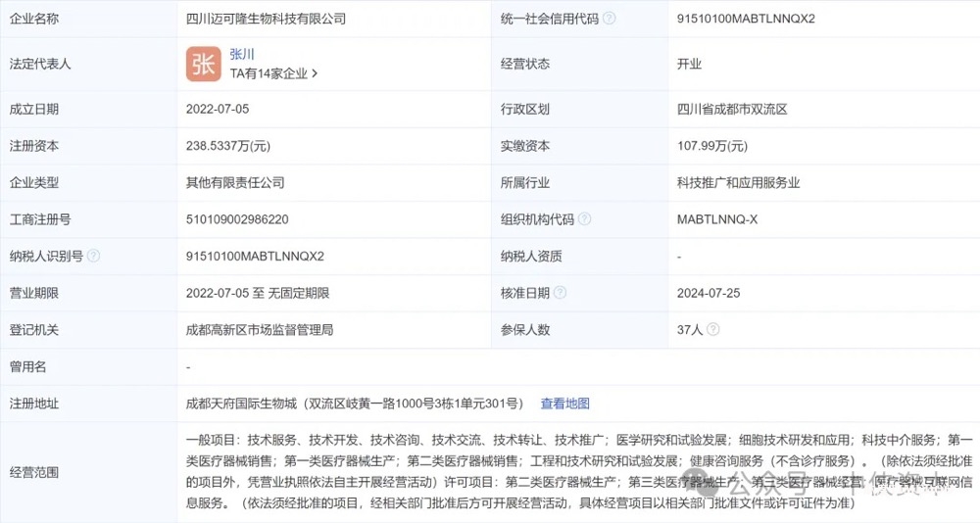Screen dimensions: 980x523
Task: Click the 经营状态 label cell
Action: point(580,64)
